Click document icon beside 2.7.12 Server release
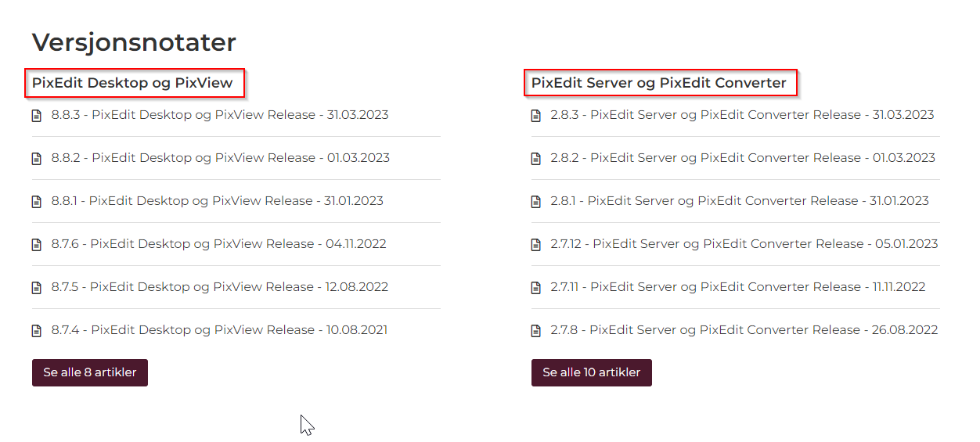Image resolution: width=980 pixels, height=442 pixels. [x=535, y=245]
